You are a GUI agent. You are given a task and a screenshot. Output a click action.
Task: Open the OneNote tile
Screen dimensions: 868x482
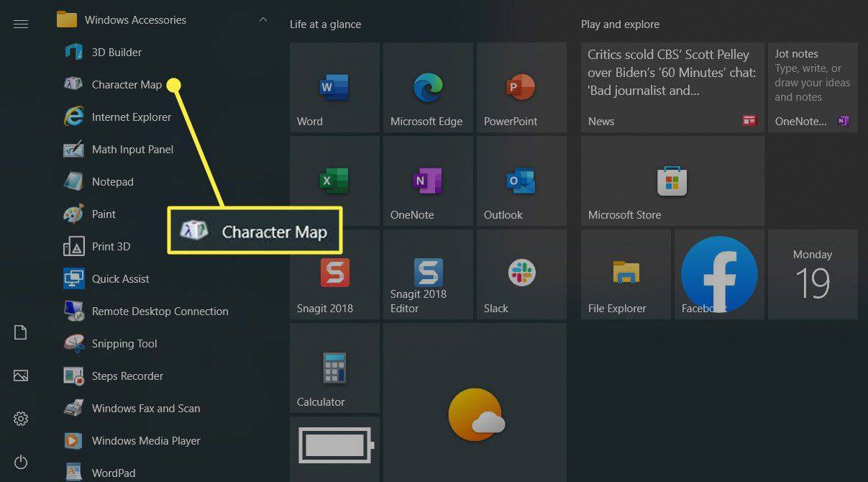click(x=428, y=181)
